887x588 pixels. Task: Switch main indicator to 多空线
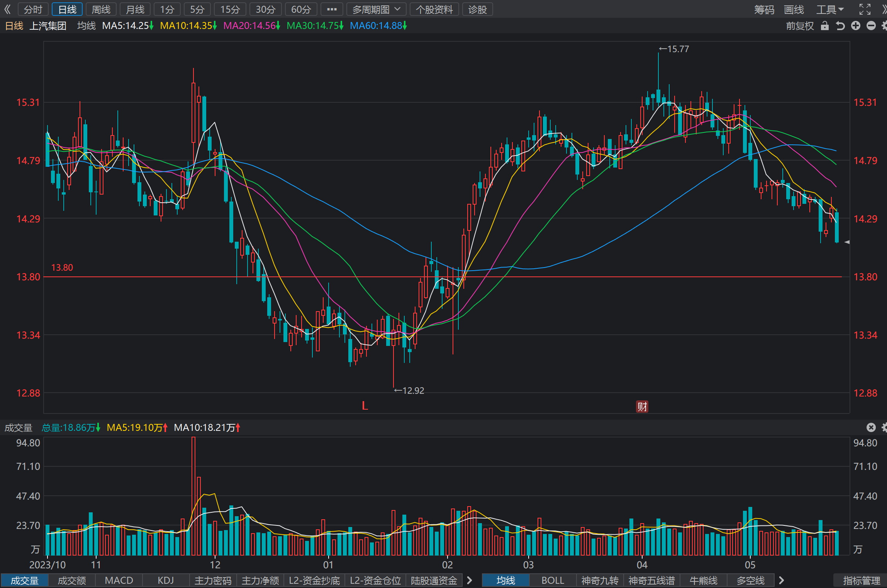point(751,581)
